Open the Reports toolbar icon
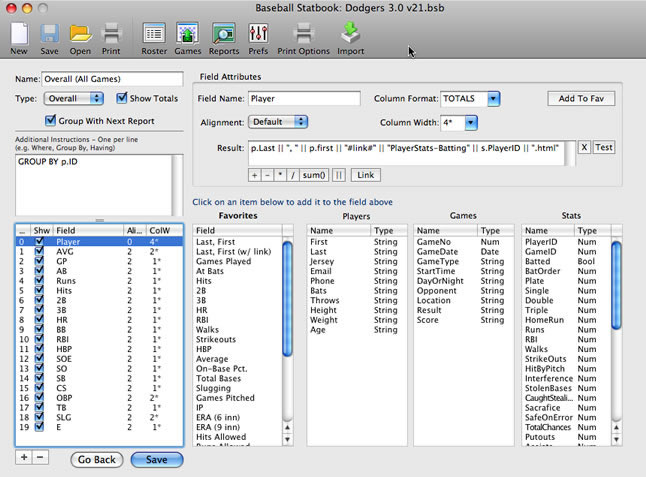This screenshot has height=477, width=646. (x=224, y=34)
